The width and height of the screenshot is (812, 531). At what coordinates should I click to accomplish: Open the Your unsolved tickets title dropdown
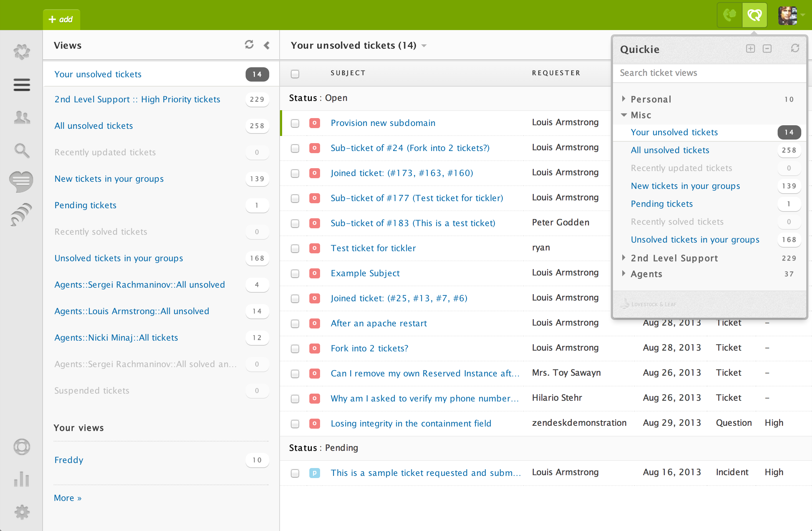424,46
